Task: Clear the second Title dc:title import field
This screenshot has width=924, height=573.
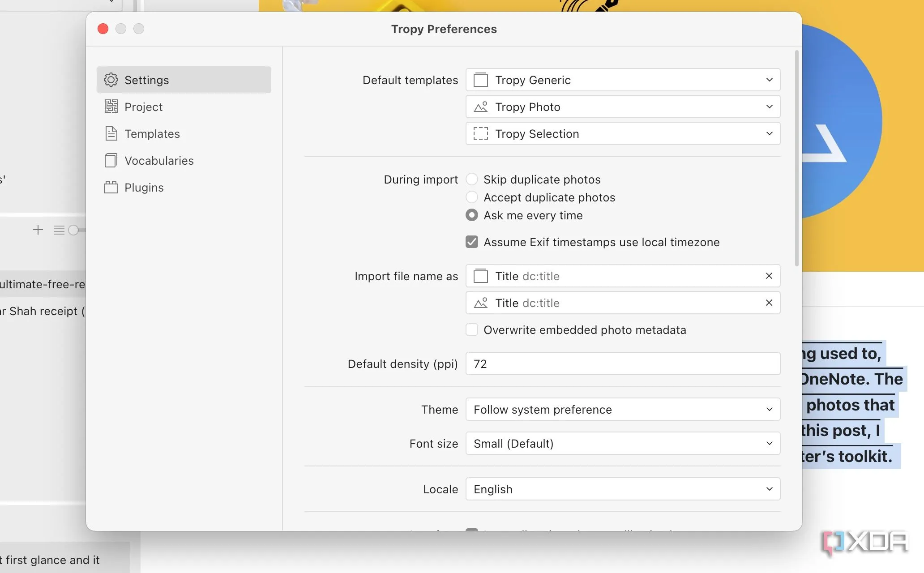Action: (769, 303)
